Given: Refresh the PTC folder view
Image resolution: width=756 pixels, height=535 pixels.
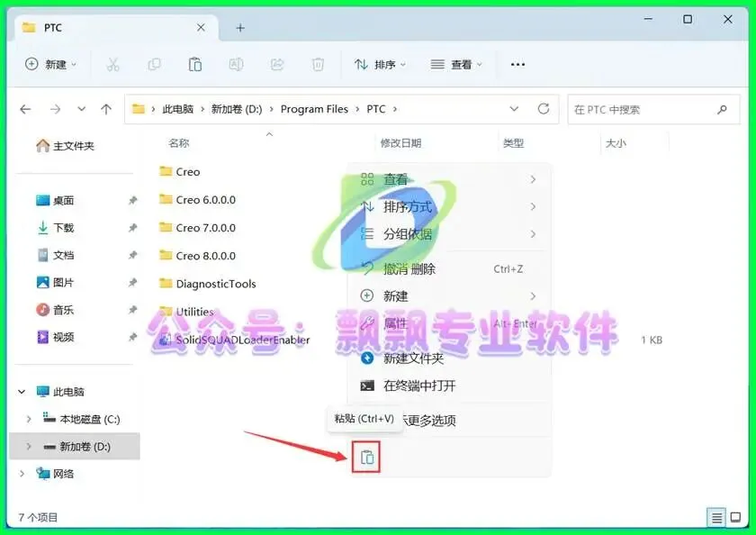Looking at the screenshot, I should [544, 109].
